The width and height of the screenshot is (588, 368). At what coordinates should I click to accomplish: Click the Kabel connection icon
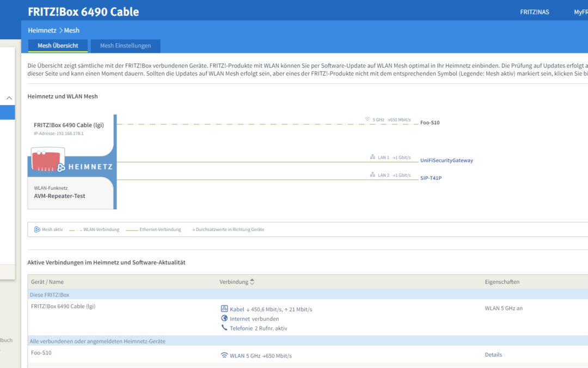(224, 309)
